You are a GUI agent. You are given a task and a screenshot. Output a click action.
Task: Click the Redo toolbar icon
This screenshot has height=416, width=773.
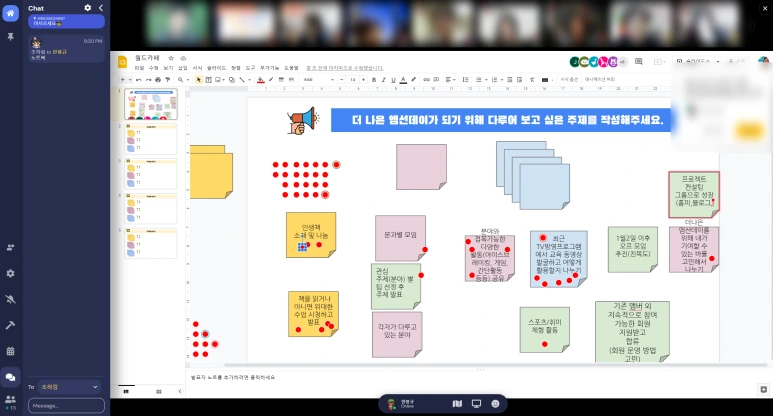(148, 79)
